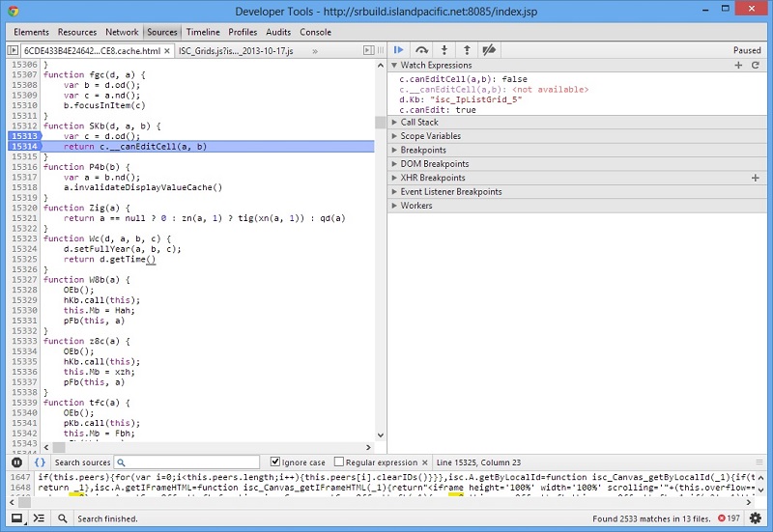Expand the XHR Breakpoints section
The width and height of the screenshot is (773, 532).
point(433,178)
